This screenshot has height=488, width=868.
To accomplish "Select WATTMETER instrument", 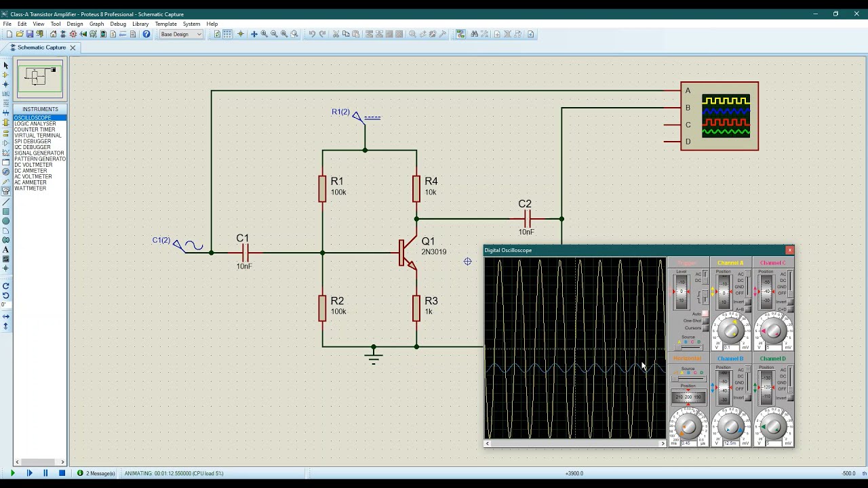I will 30,188.
